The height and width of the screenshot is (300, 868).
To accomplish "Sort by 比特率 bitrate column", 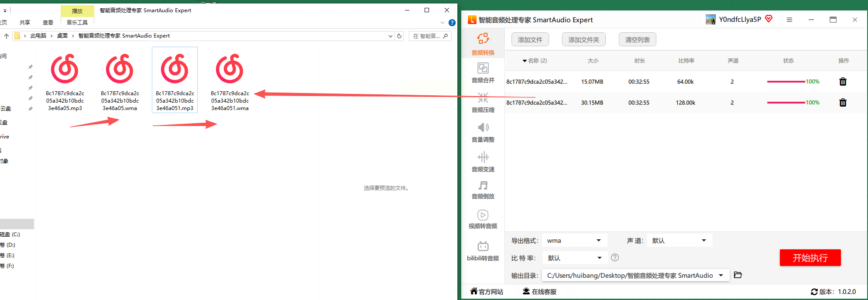I will click(686, 61).
